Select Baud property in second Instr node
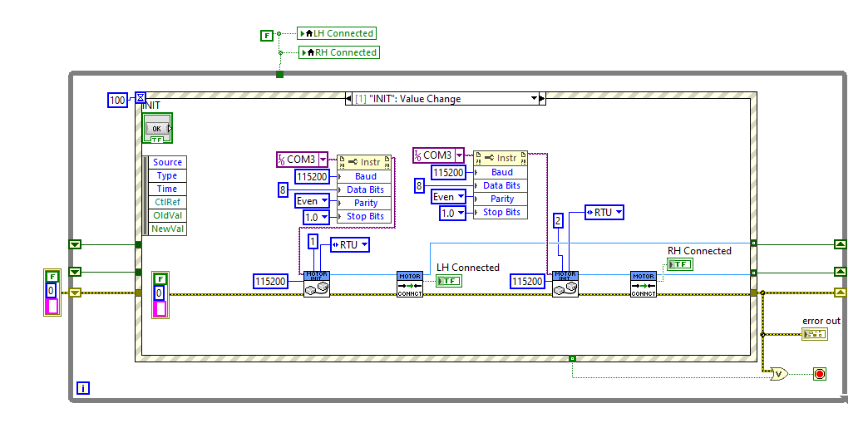 click(501, 172)
